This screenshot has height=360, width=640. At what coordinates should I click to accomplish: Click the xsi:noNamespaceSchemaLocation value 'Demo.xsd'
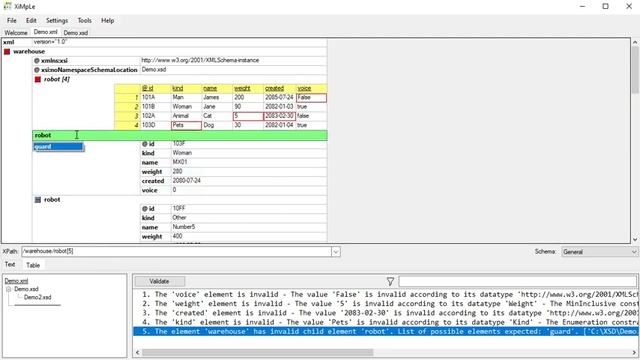pyautogui.click(x=233, y=70)
